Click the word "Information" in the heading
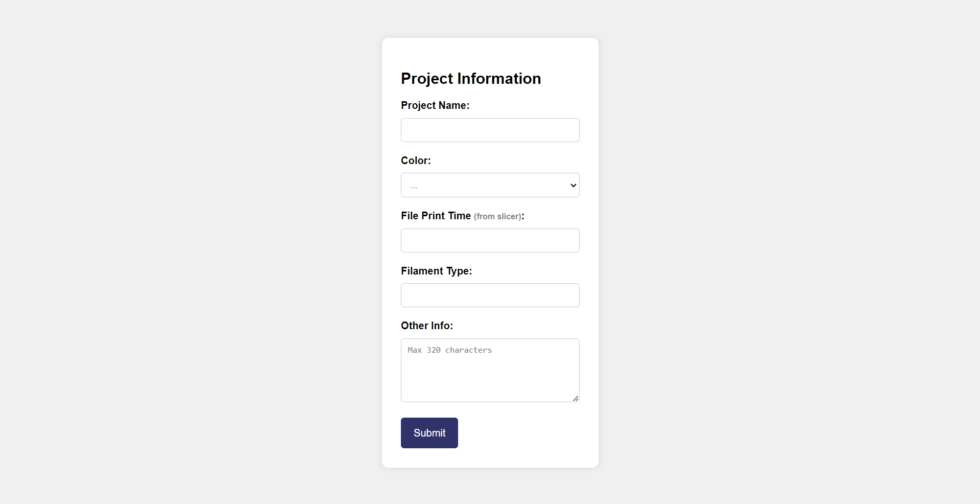This screenshot has height=504, width=980. 499,79
